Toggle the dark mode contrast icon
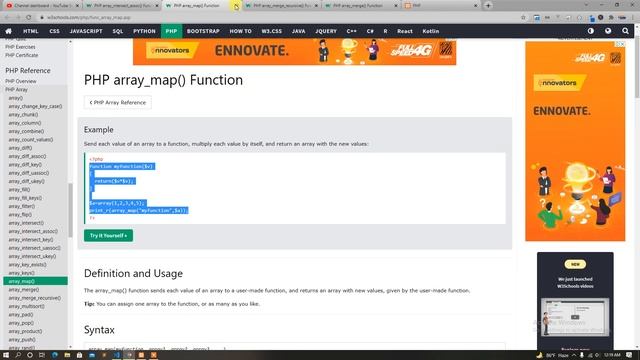Viewport: 640px width, 360px height. [591, 31]
